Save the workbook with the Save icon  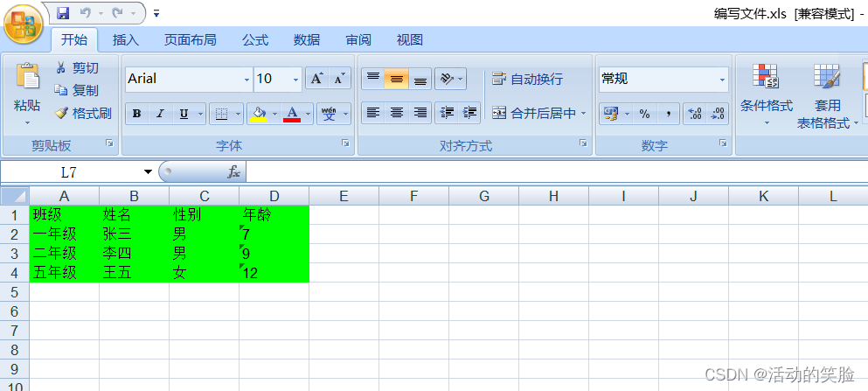pos(63,13)
